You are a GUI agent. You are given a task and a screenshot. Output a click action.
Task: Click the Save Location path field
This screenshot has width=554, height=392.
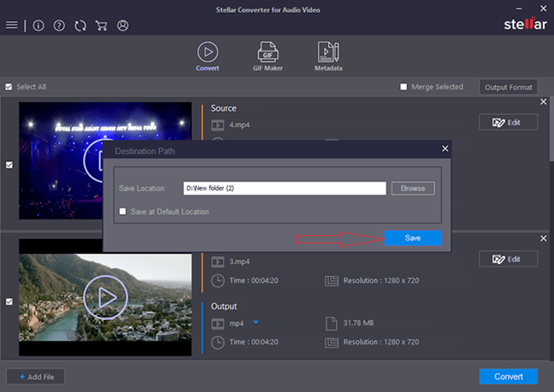284,188
